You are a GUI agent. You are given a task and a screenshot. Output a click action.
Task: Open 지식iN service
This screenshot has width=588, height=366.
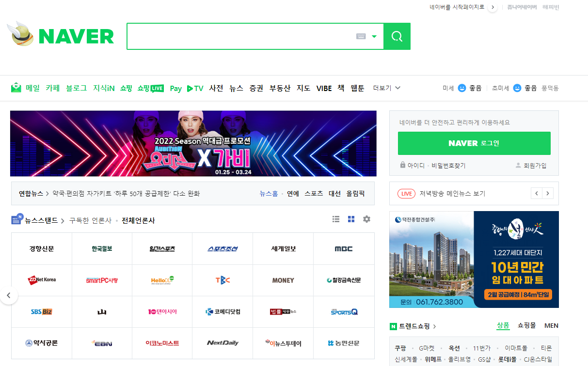point(104,88)
